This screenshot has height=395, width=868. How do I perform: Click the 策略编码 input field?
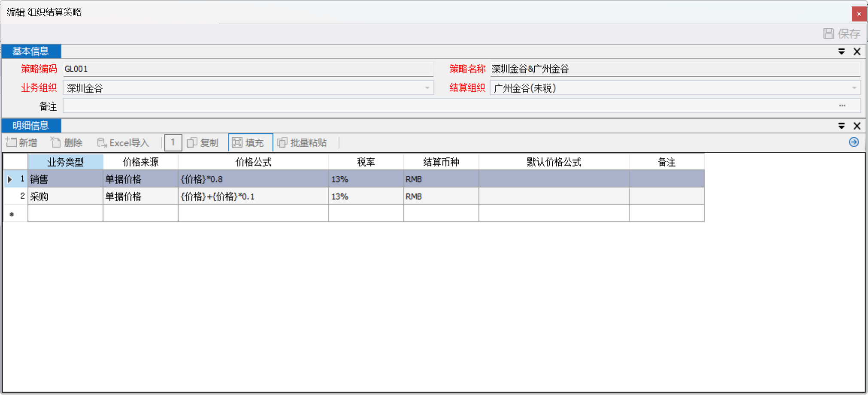pos(248,69)
